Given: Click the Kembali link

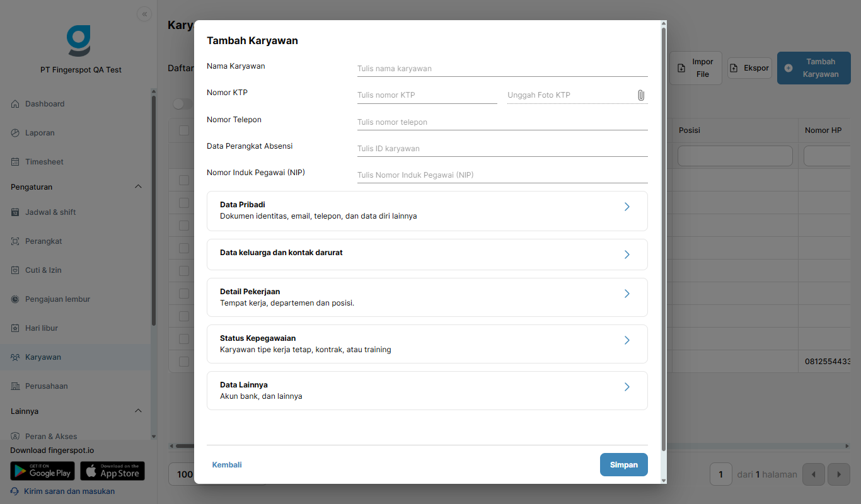Looking at the screenshot, I should (x=227, y=465).
